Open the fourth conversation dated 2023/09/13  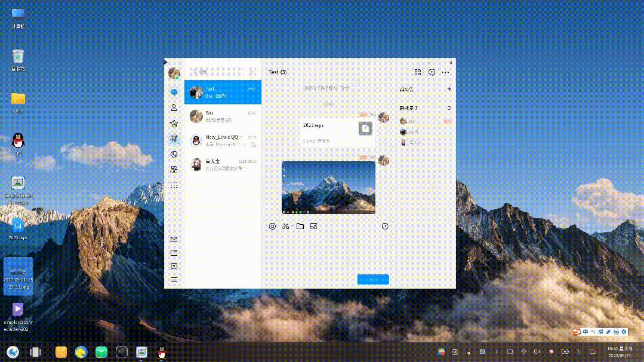[223, 165]
